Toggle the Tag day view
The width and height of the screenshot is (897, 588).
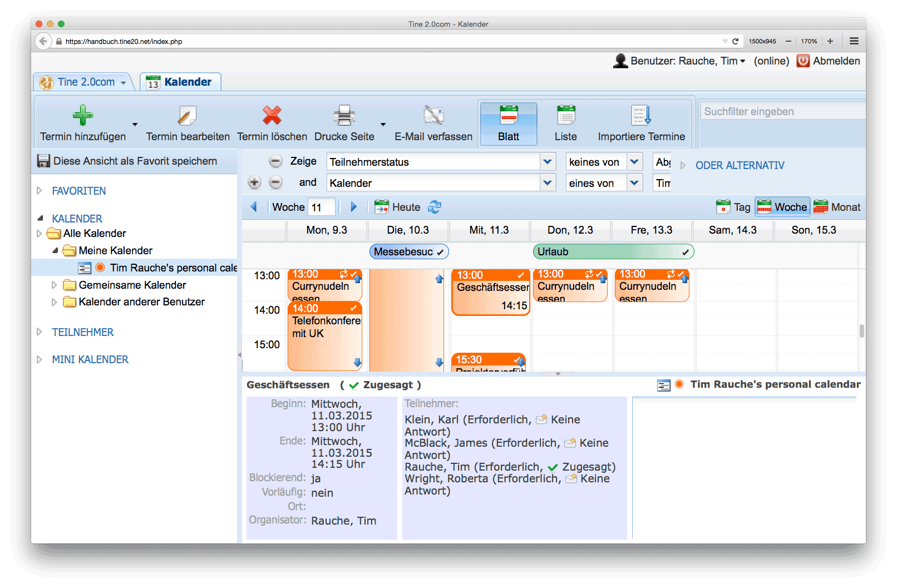[733, 207]
